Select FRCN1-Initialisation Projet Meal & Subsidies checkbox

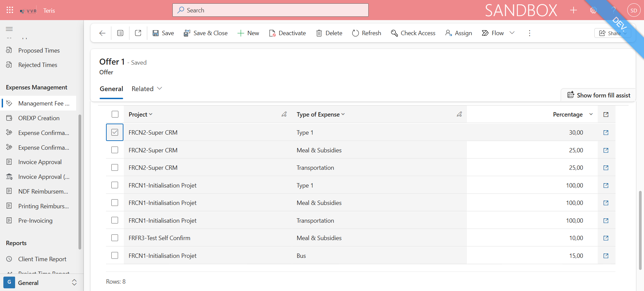pyautogui.click(x=115, y=203)
